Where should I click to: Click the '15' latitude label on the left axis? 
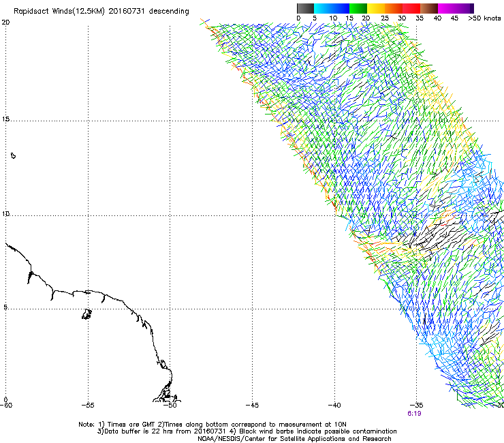click(x=5, y=119)
